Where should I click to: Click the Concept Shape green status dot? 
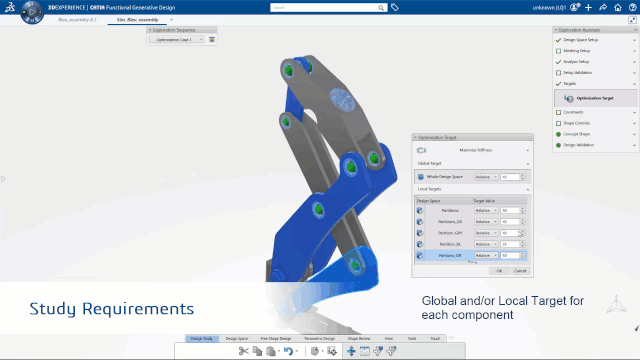(x=558, y=134)
